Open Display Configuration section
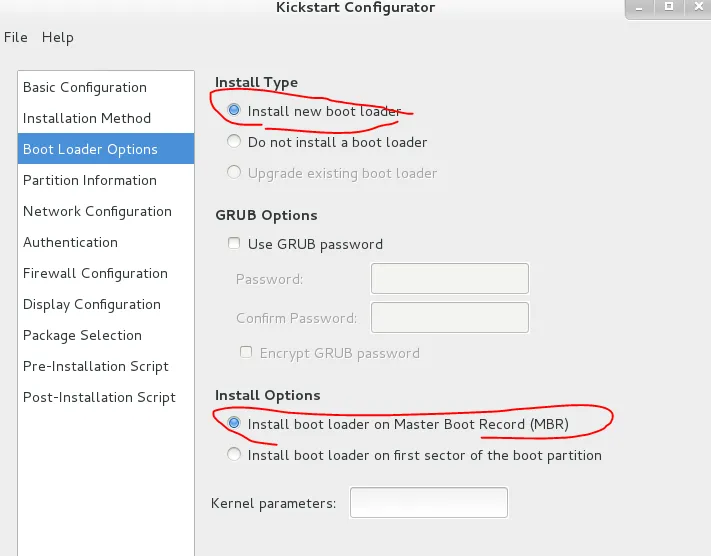This screenshot has width=711, height=556. [92, 304]
